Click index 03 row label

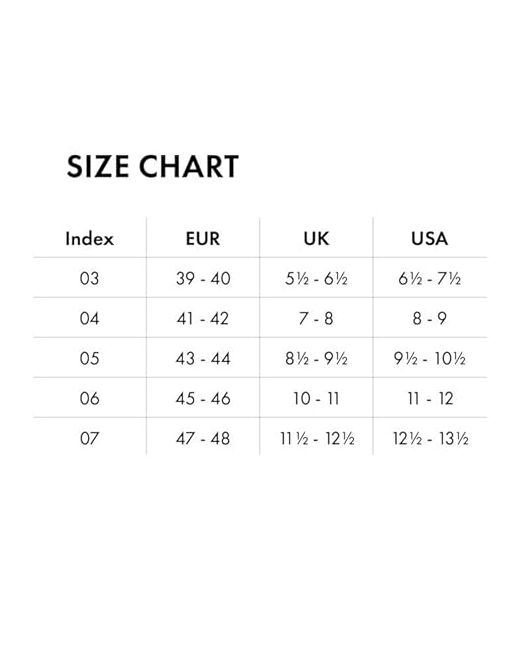pyautogui.click(x=90, y=278)
